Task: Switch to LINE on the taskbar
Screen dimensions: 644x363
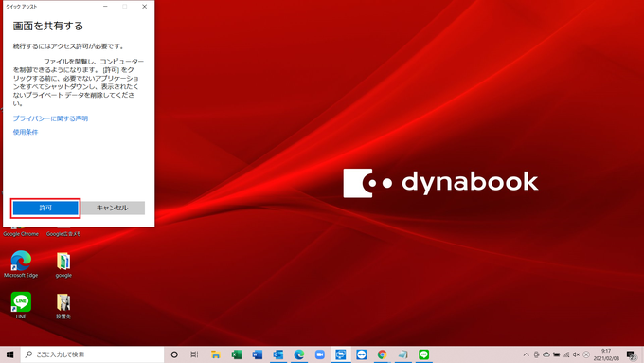Action: [x=424, y=354]
